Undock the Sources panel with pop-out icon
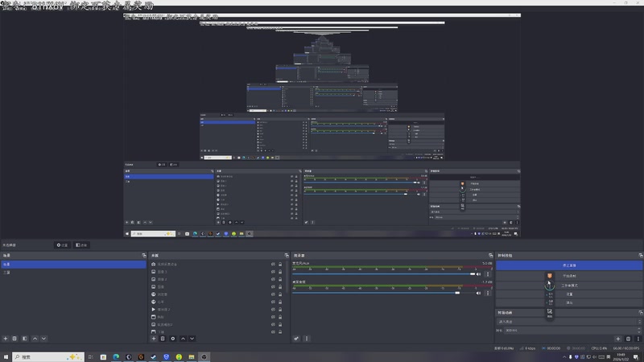Viewport: 644px width, 362px height. tap(287, 255)
